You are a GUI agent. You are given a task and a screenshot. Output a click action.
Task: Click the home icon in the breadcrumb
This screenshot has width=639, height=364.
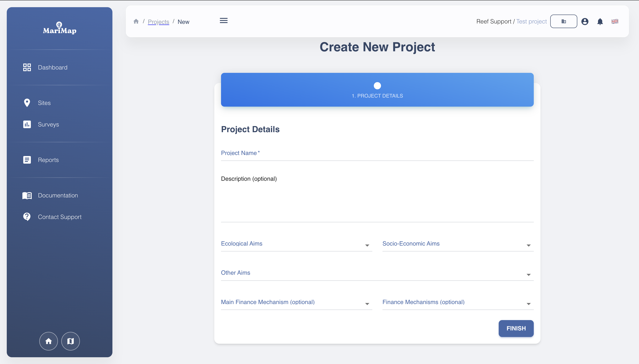click(136, 22)
